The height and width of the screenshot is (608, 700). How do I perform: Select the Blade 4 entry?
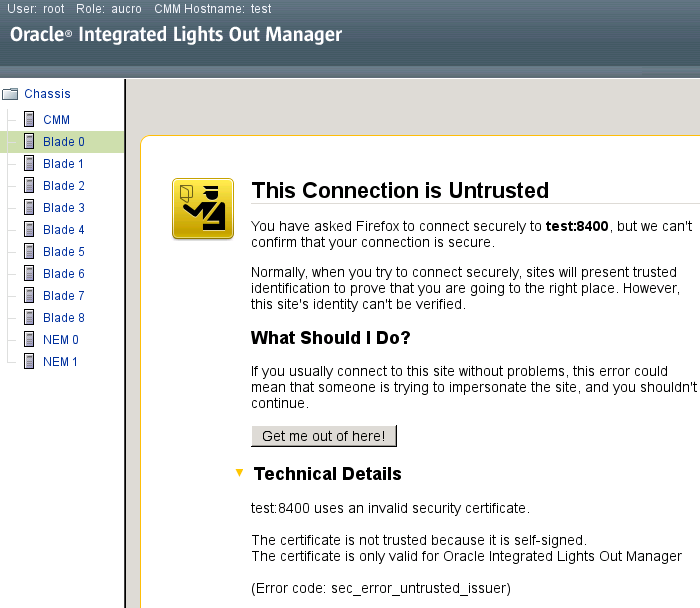tap(64, 229)
